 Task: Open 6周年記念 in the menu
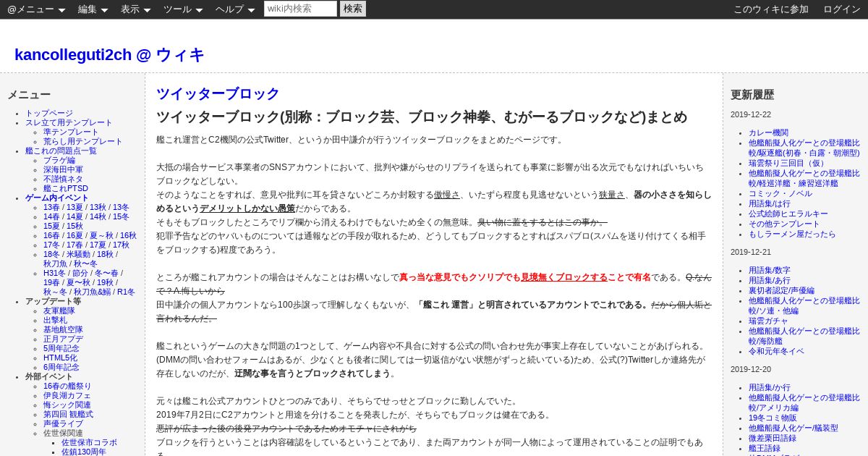61,368
